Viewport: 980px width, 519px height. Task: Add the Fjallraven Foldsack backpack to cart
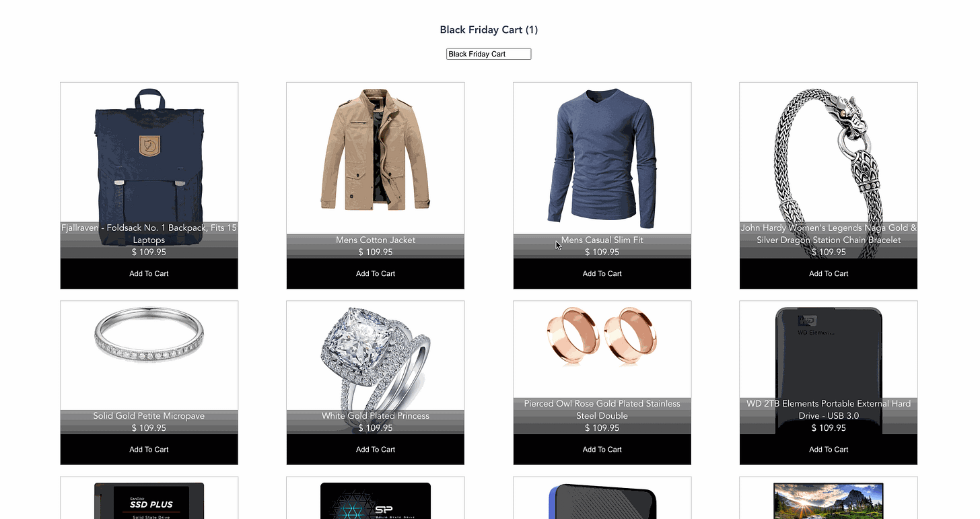tap(149, 273)
